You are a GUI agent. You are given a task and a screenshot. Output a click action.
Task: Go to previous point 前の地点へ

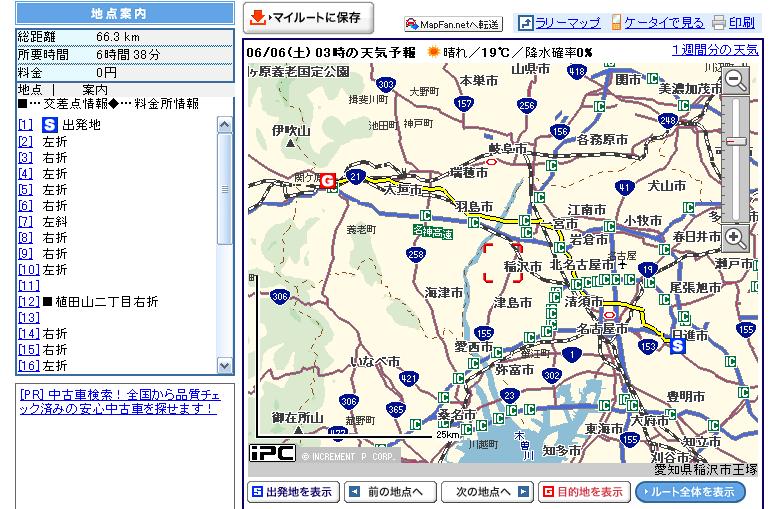390,492
